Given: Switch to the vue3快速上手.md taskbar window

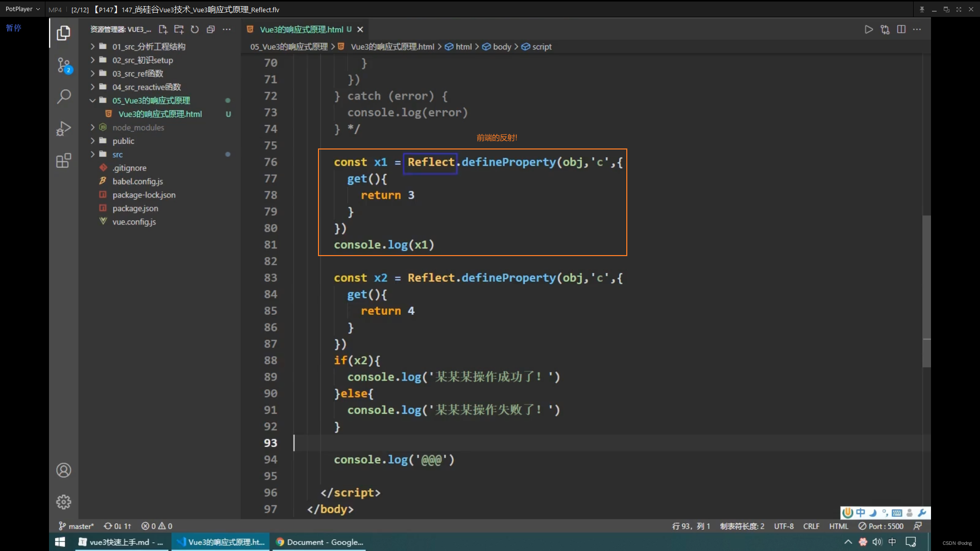Looking at the screenshot, I should point(121,542).
